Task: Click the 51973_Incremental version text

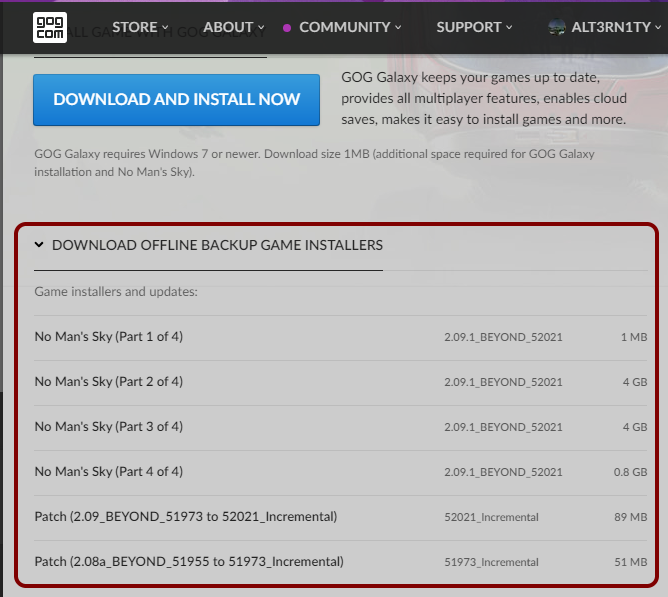Action: [x=491, y=562]
